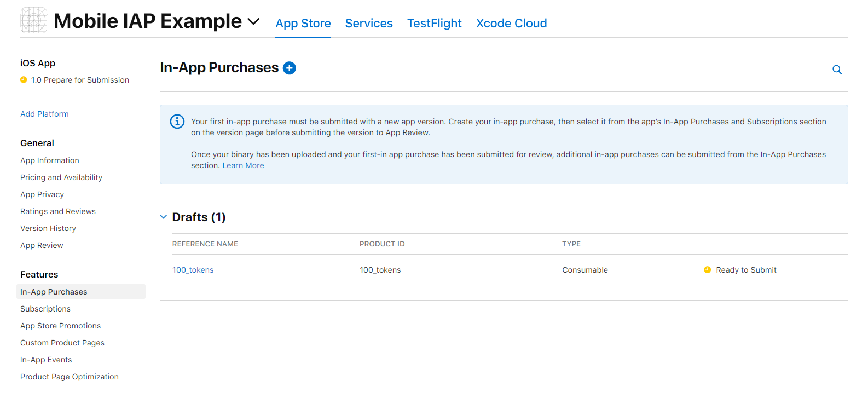Open the Xcode Cloud tab
868x398 pixels.
(512, 24)
